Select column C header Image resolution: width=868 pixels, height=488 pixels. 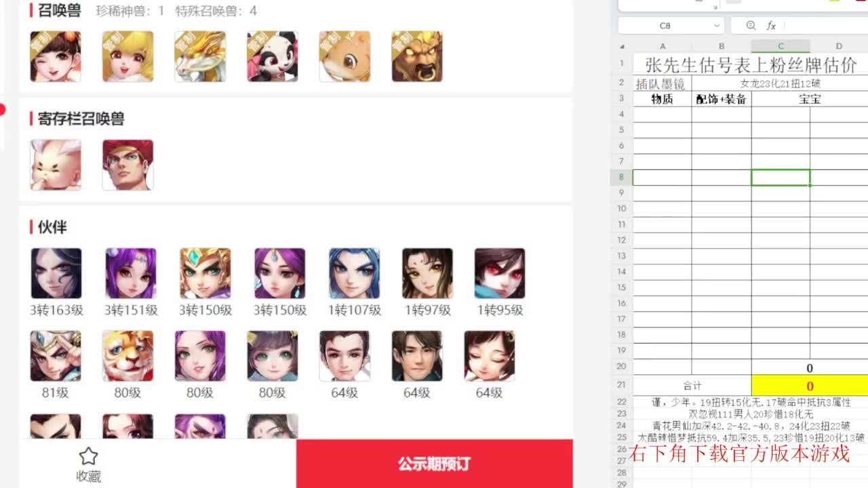pos(781,46)
